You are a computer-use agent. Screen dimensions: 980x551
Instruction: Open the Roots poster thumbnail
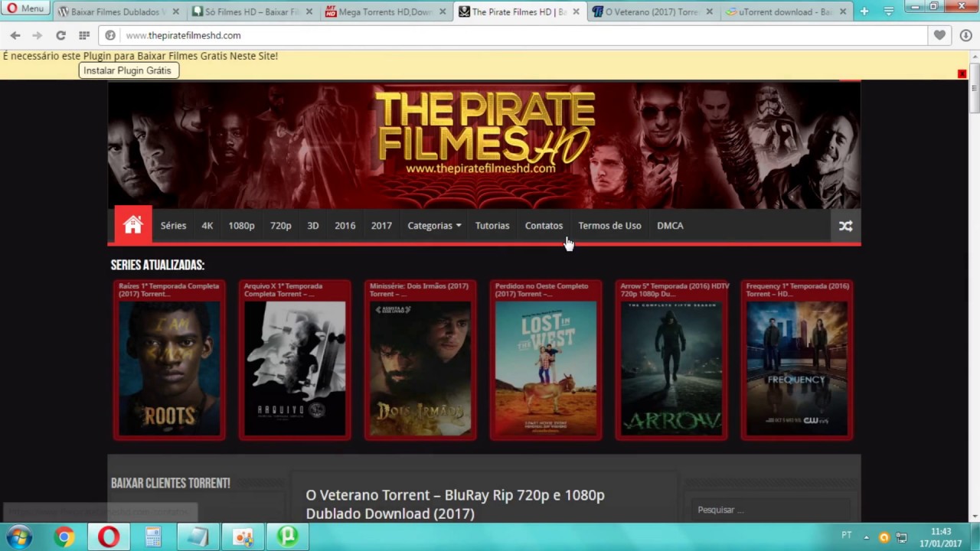tap(169, 368)
